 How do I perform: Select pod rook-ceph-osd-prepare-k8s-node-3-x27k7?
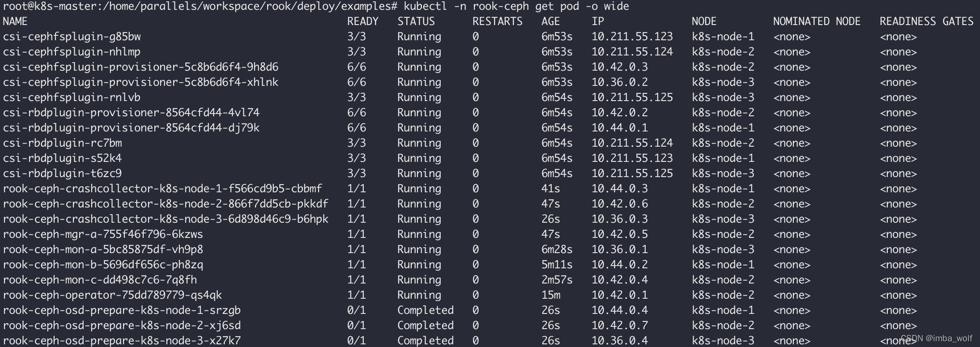[122, 341]
